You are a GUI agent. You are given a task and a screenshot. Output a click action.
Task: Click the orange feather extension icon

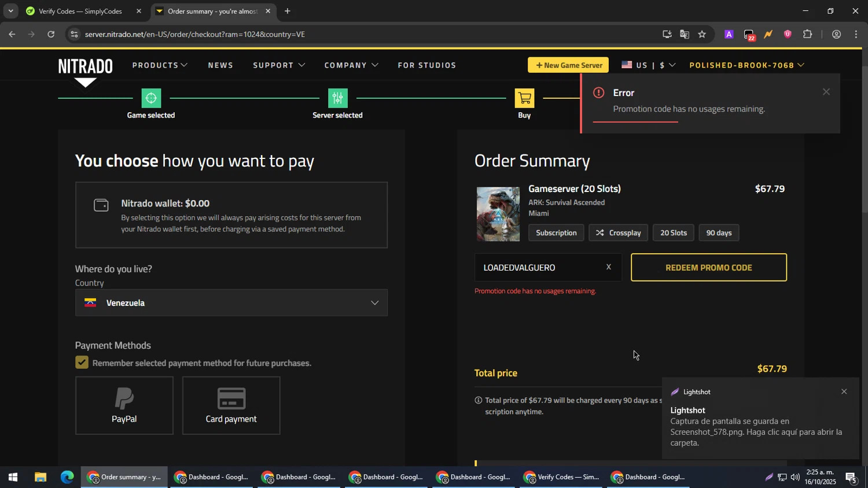768,34
